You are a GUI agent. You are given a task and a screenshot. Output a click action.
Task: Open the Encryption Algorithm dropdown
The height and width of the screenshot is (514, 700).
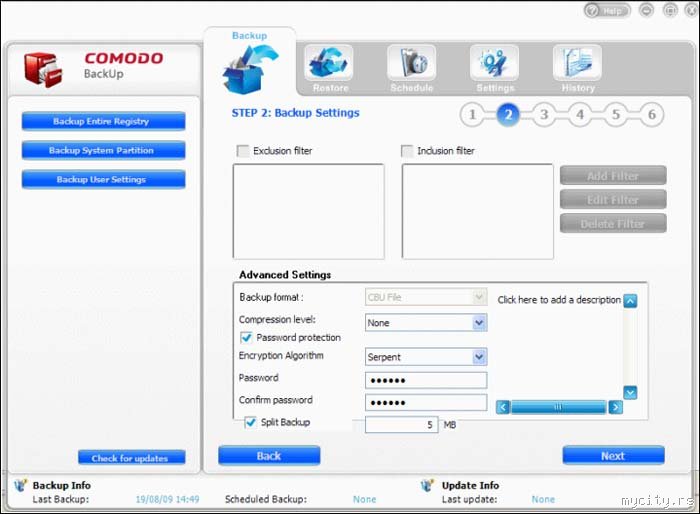(x=426, y=357)
